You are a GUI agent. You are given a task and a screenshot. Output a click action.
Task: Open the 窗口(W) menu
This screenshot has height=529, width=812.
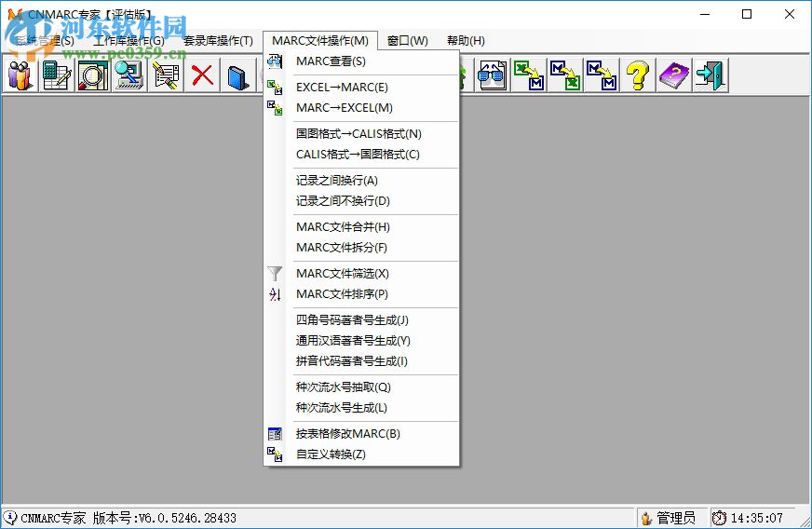pos(408,40)
